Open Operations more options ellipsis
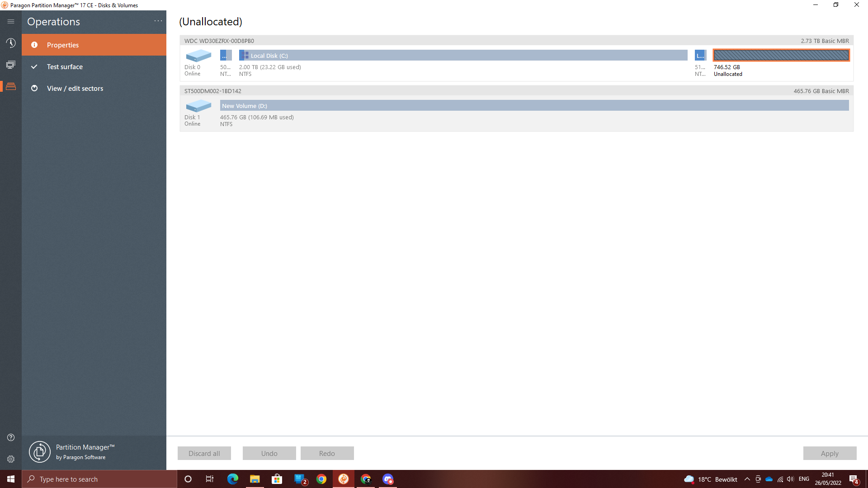Viewport: 868px width, 488px height. 158,21
